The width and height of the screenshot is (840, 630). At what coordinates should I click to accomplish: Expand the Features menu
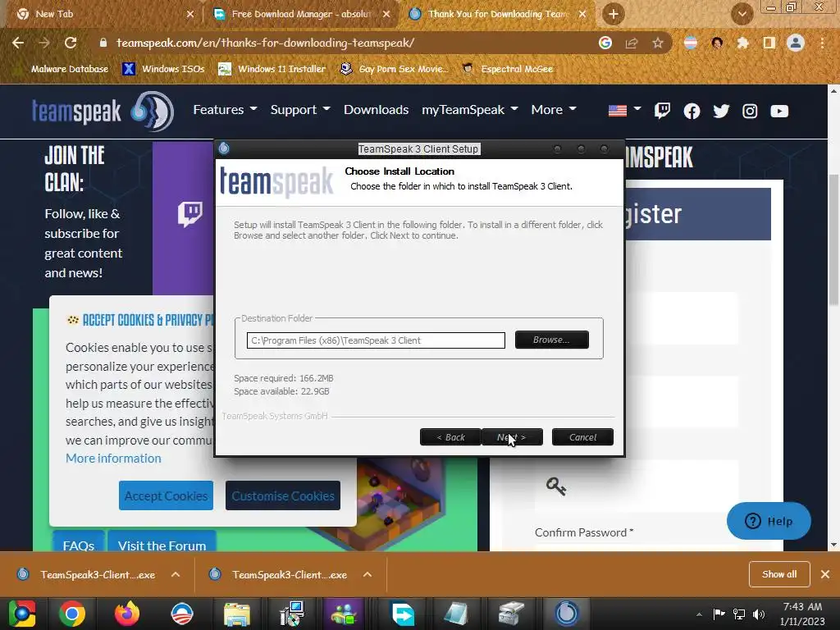pos(225,110)
